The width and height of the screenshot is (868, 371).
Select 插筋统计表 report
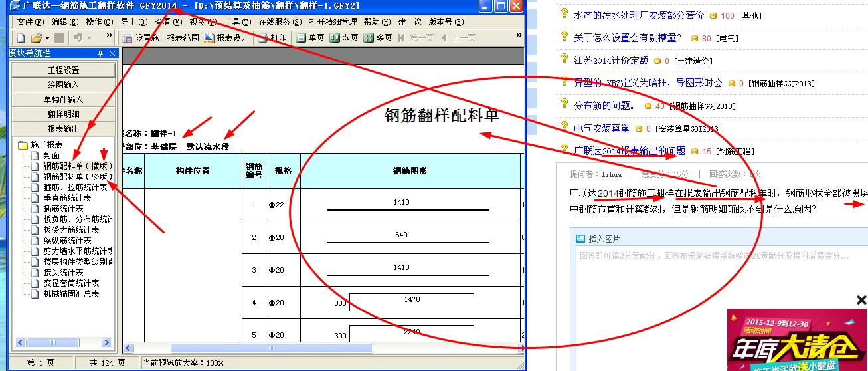63,208
